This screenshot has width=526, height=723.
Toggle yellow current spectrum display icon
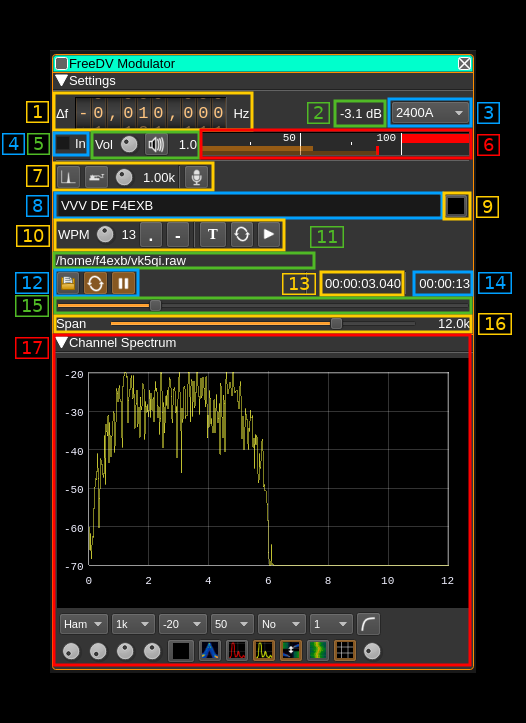point(264,651)
